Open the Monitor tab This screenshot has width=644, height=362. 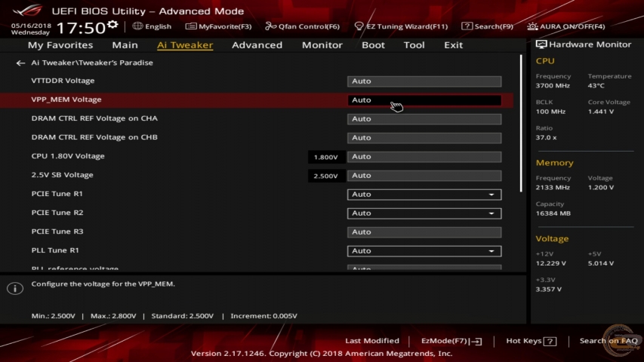pos(322,45)
